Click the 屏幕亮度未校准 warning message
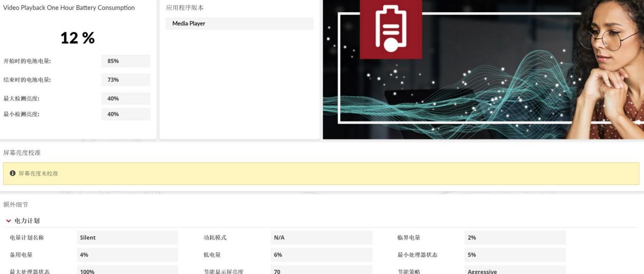The height and width of the screenshot is (274, 644). (38, 173)
